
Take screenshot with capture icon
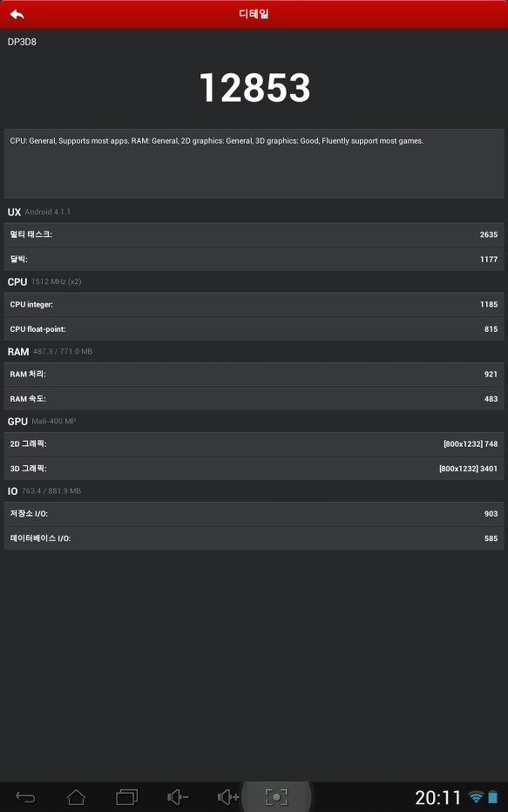(276, 797)
